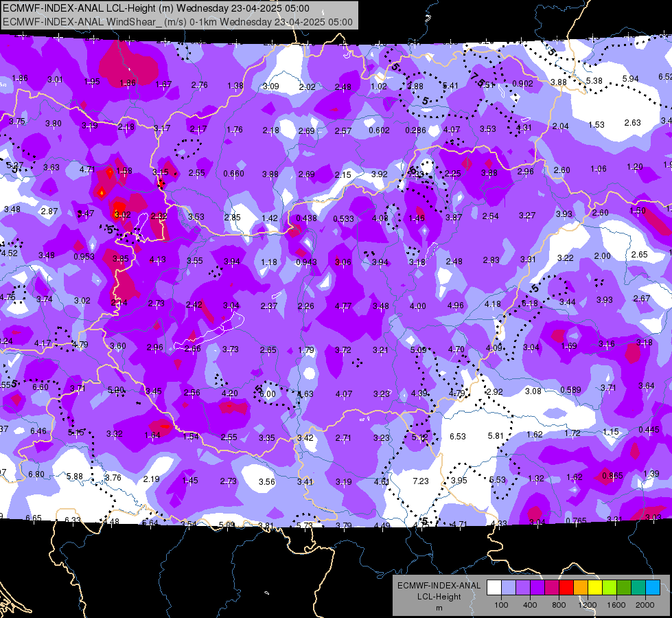Click the wind shear value 3.95
Image resolution: width=672 pixels, height=618 pixels.
click(x=459, y=481)
